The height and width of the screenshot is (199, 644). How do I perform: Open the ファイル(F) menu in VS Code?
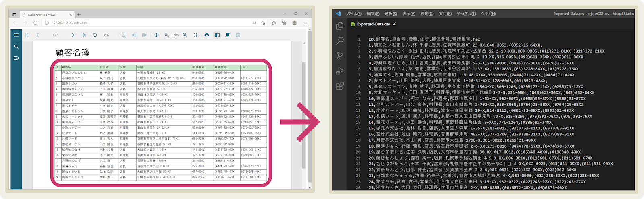pyautogui.click(x=354, y=14)
